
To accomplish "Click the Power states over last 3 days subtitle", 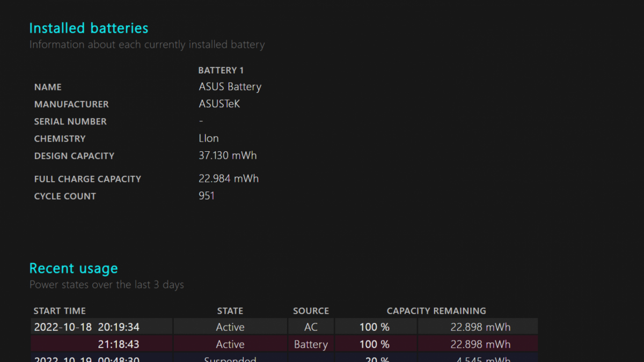I will [106, 285].
